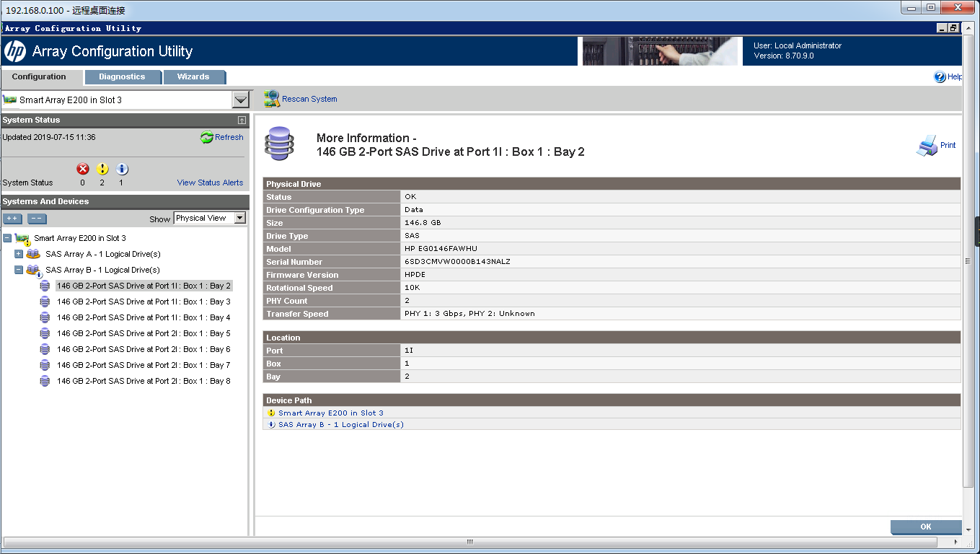Minimize the inner Array Configuration Utility window
The height and width of the screenshot is (554, 980).
942,28
